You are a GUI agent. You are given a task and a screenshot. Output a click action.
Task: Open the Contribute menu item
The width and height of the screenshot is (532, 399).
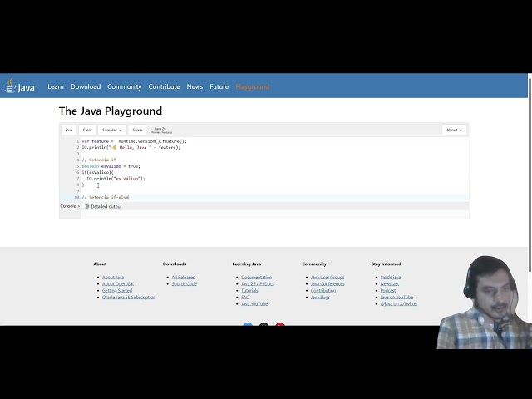[164, 86]
